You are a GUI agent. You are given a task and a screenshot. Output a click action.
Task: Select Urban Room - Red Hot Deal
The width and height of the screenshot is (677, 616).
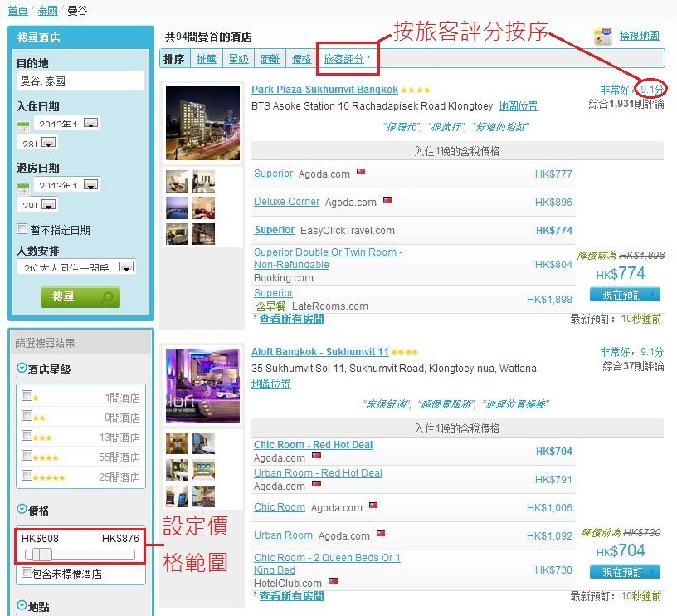pyautogui.click(x=319, y=473)
